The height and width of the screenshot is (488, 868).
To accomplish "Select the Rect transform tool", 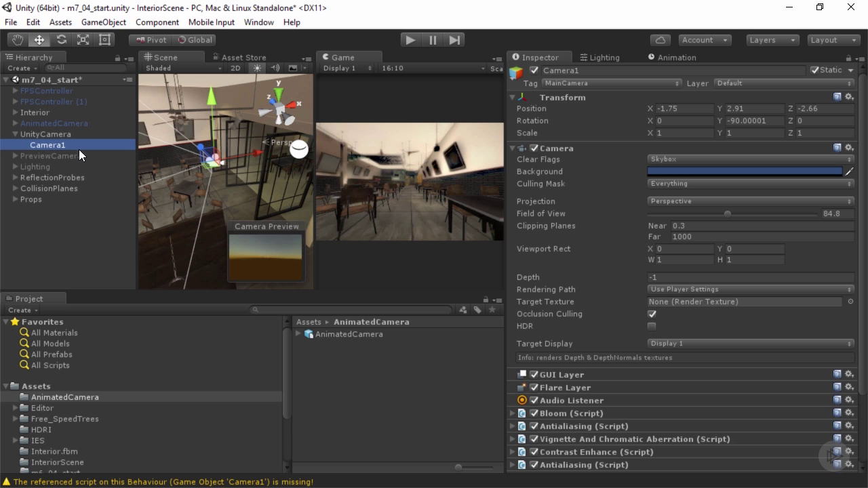I will [x=104, y=40].
